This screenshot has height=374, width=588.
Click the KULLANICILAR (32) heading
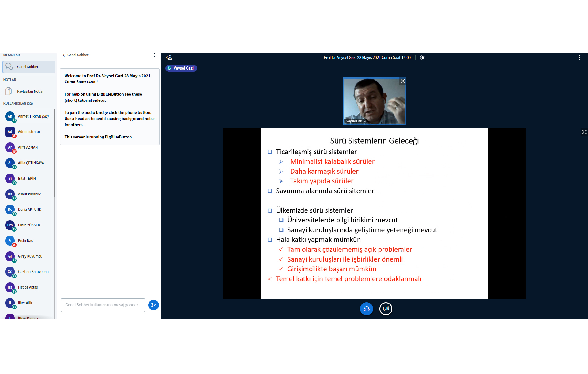pos(18,104)
